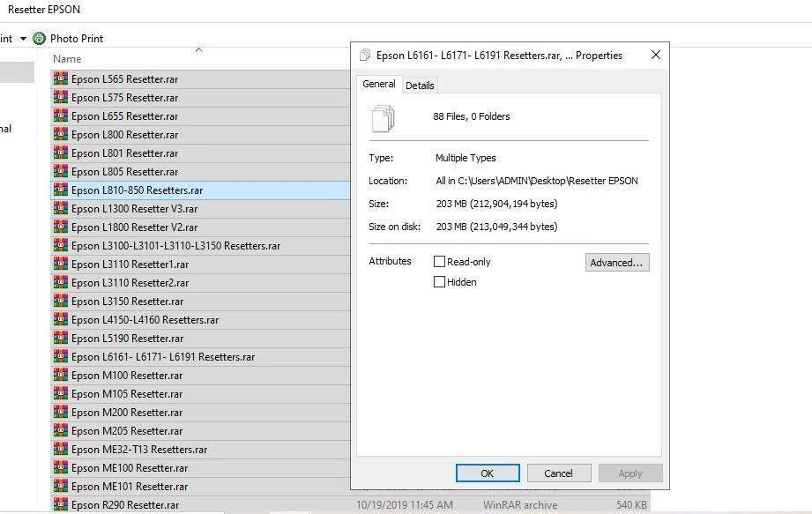
Task: Close the Properties dialog with X
Action: 656,55
